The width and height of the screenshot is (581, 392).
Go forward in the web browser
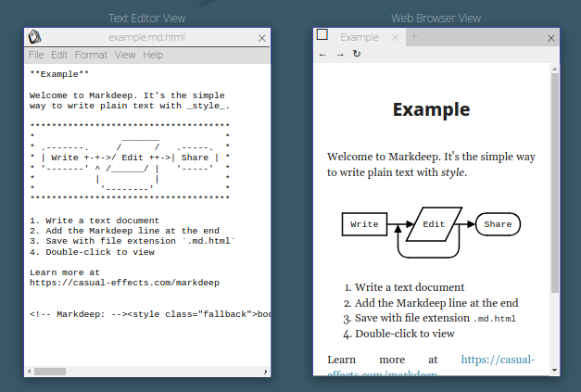point(340,55)
